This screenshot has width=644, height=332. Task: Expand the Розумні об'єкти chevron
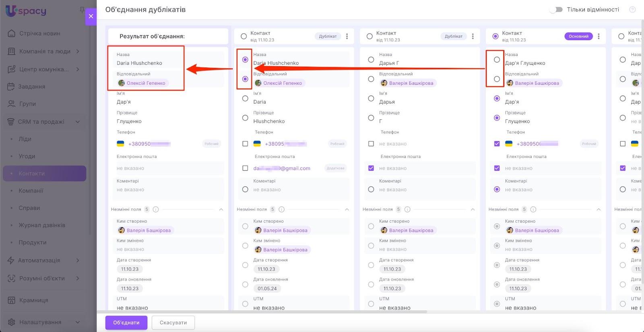(x=78, y=278)
